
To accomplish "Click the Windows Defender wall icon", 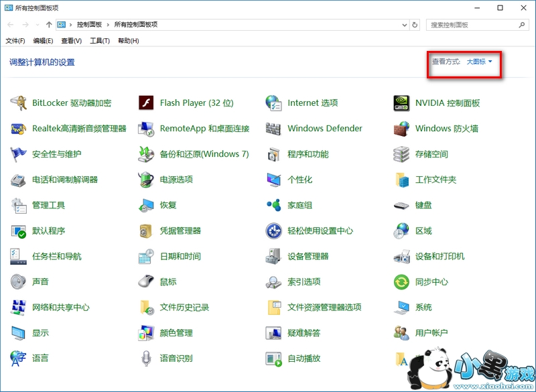I will (x=273, y=129).
